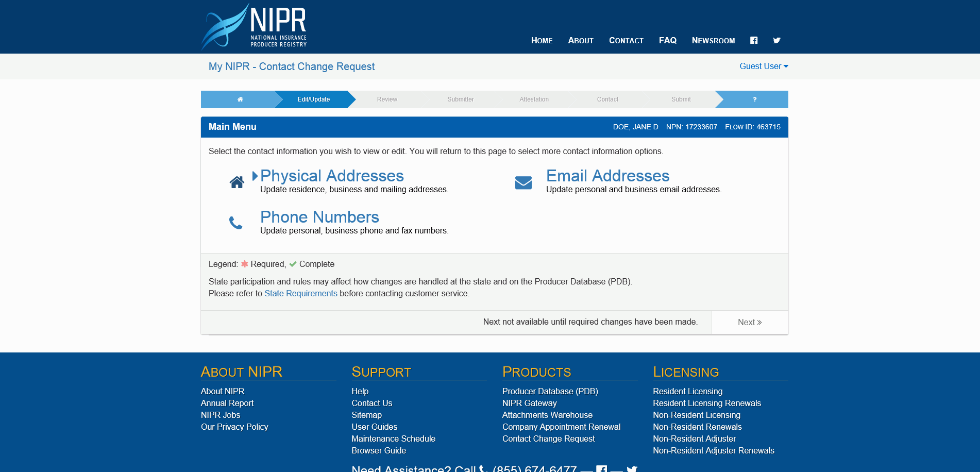
Task: Click the My NIPR - Contact Change Request title
Action: click(x=292, y=66)
